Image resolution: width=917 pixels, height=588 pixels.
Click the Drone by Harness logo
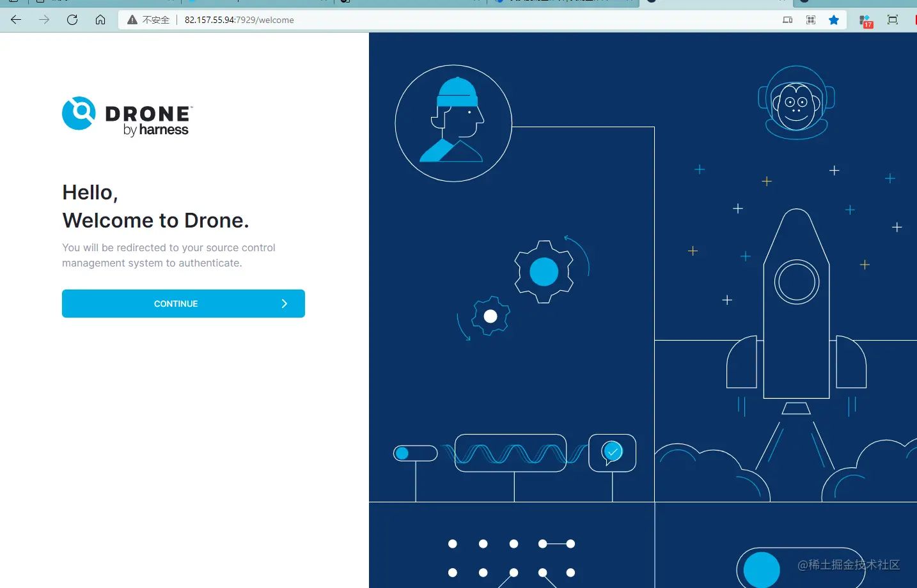click(x=127, y=116)
